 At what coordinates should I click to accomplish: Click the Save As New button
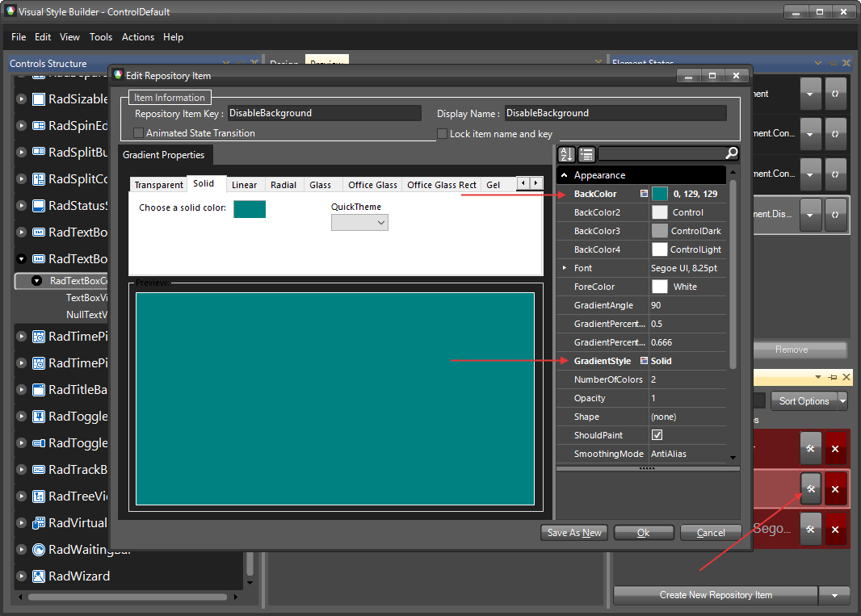click(x=573, y=532)
